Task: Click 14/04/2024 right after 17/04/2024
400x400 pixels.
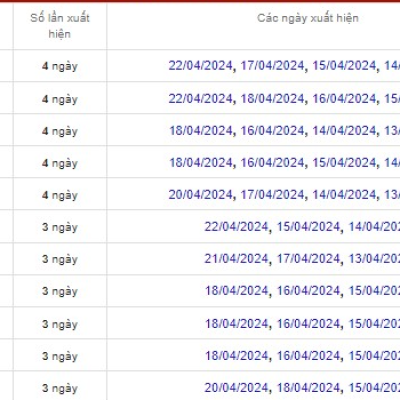Action: 344,195
